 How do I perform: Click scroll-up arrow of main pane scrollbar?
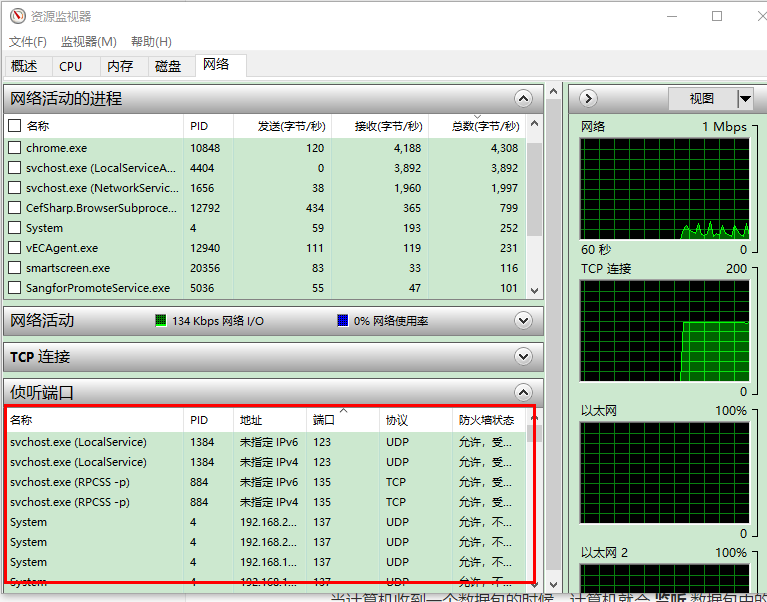(x=553, y=91)
